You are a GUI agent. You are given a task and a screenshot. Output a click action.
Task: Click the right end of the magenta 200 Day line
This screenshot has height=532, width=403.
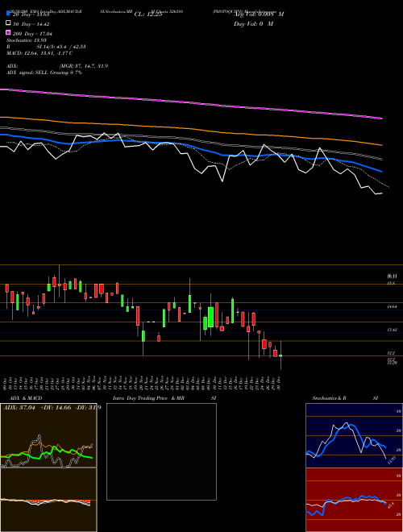tap(382, 118)
